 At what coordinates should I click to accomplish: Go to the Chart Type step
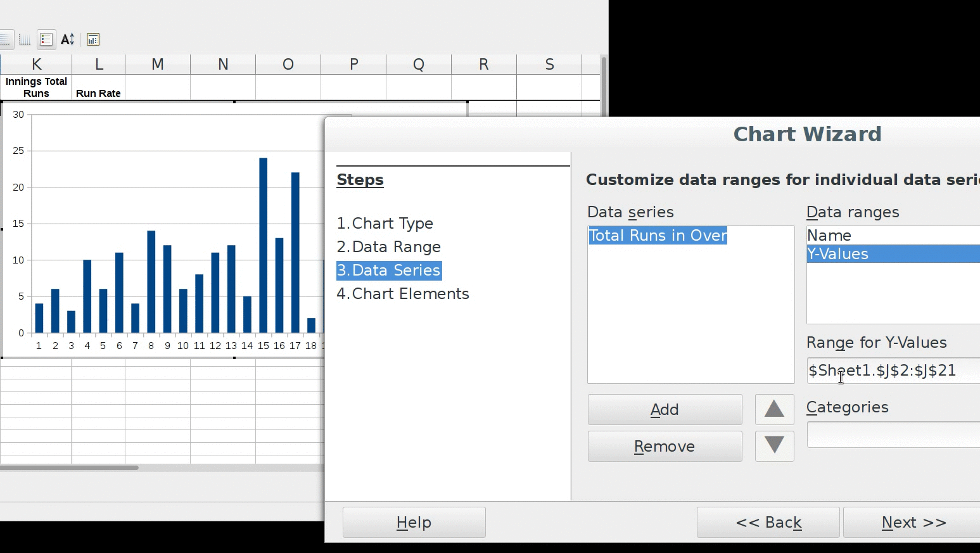(x=385, y=224)
